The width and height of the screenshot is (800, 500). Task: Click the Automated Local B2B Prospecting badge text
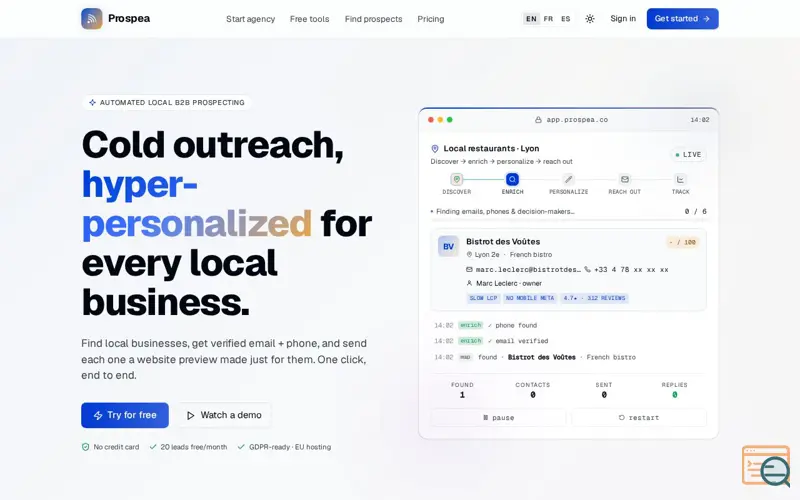coord(172,103)
